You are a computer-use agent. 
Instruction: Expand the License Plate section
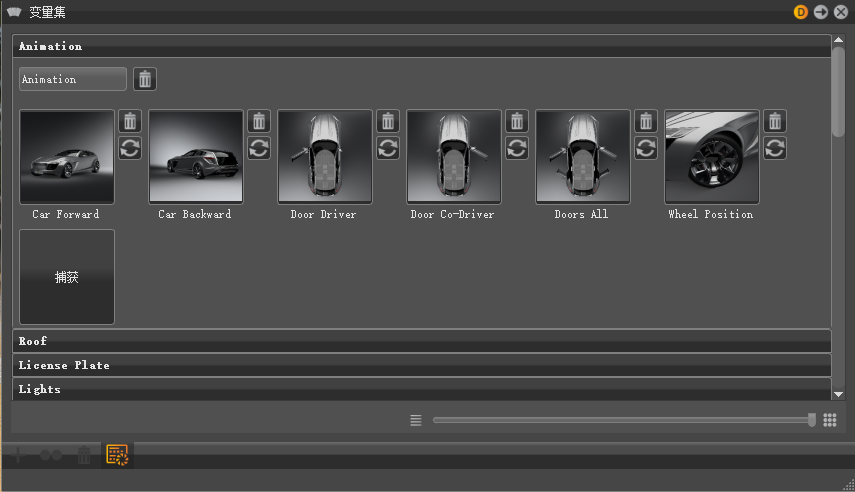pyautogui.click(x=422, y=365)
